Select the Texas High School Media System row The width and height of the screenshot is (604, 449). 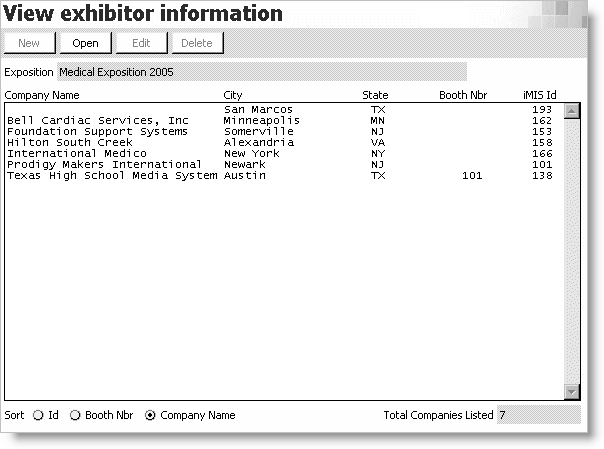pyautogui.click(x=284, y=176)
